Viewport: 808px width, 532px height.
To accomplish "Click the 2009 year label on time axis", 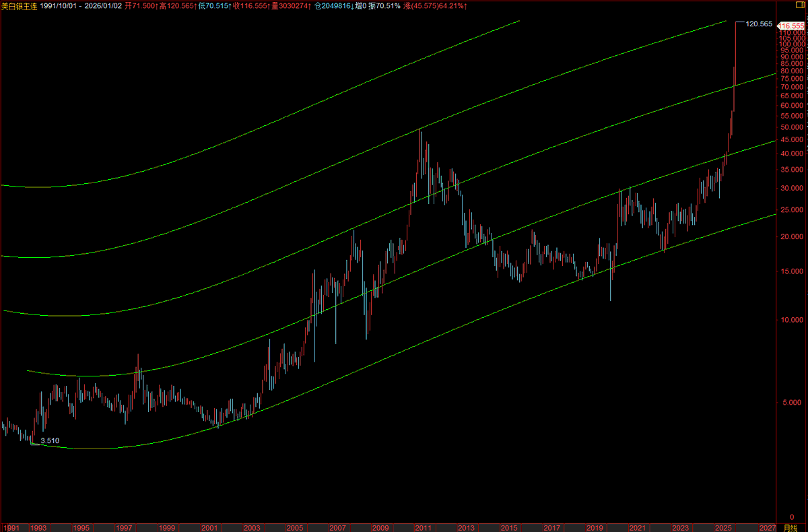I will [x=380, y=528].
